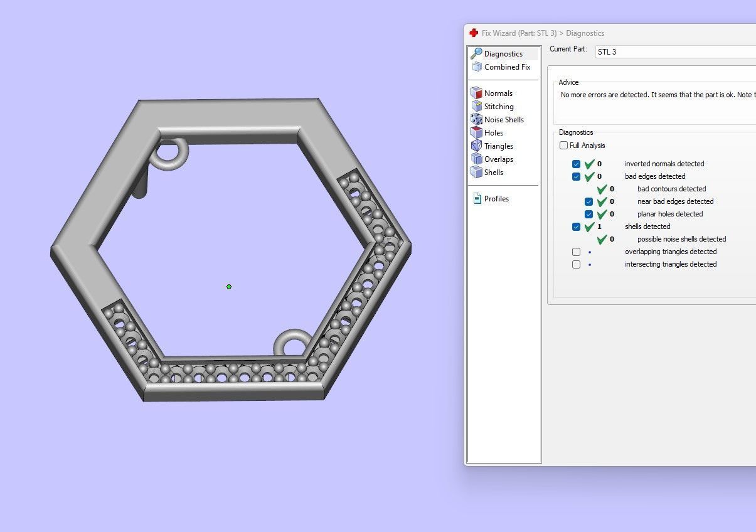Click the Current Part field showing STL 3

[675, 51]
